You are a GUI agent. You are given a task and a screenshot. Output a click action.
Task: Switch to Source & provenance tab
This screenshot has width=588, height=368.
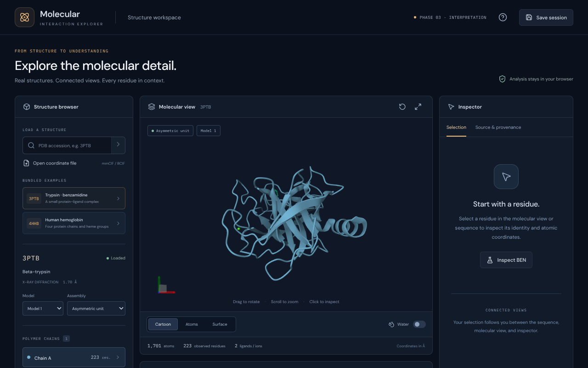tap(498, 127)
